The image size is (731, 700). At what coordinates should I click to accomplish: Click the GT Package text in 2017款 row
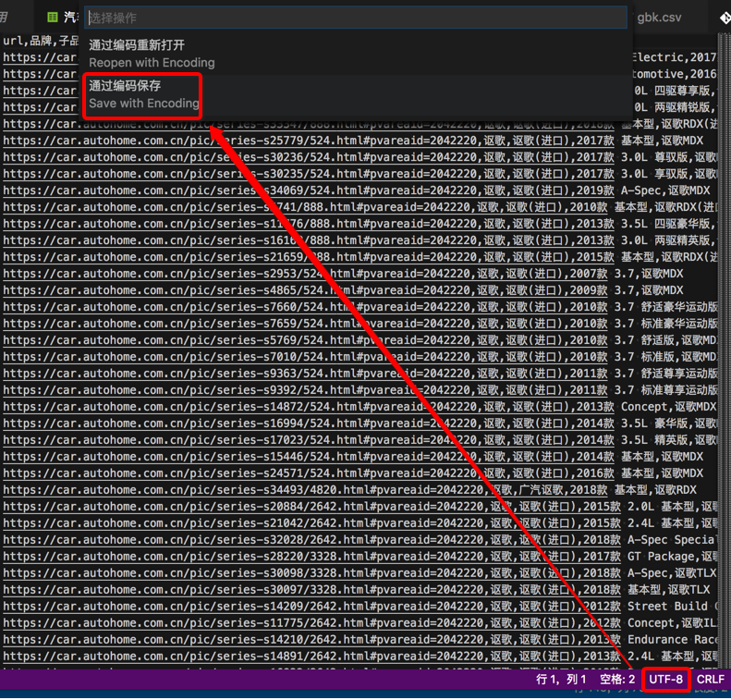(x=661, y=557)
